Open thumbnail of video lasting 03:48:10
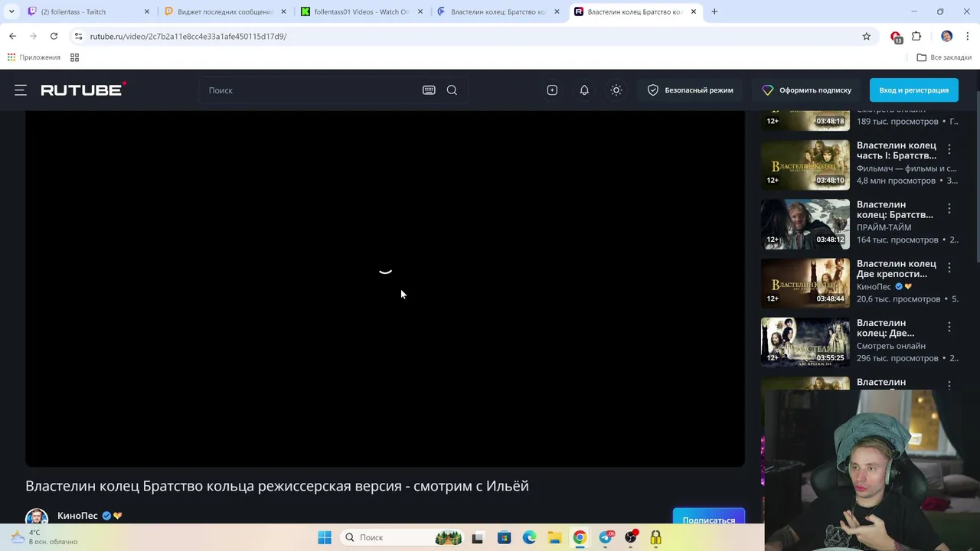 [x=805, y=165]
